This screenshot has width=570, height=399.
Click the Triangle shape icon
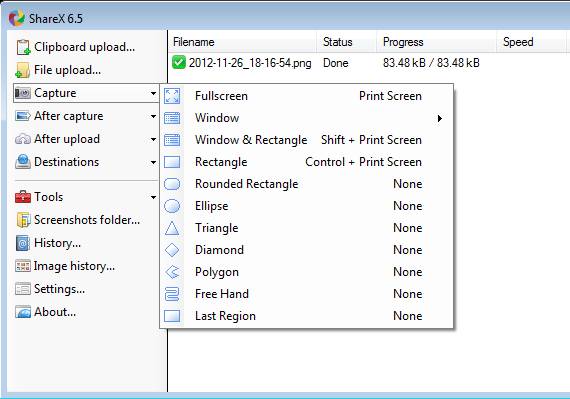(172, 228)
